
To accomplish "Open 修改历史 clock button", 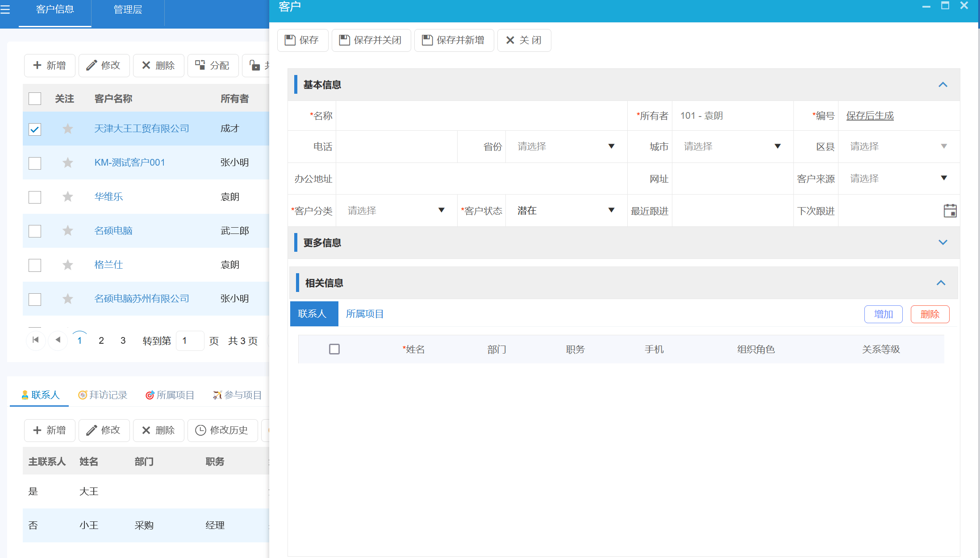I will (x=222, y=430).
